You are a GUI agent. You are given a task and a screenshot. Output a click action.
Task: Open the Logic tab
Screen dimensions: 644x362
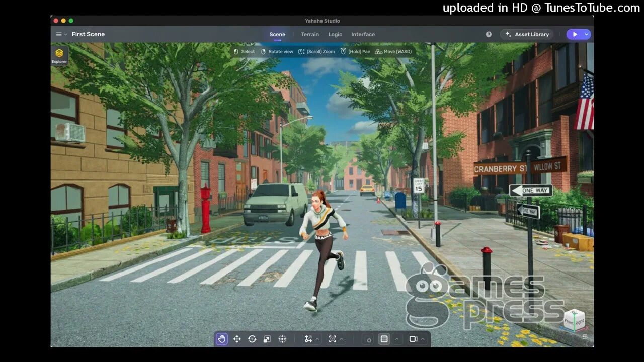[335, 34]
